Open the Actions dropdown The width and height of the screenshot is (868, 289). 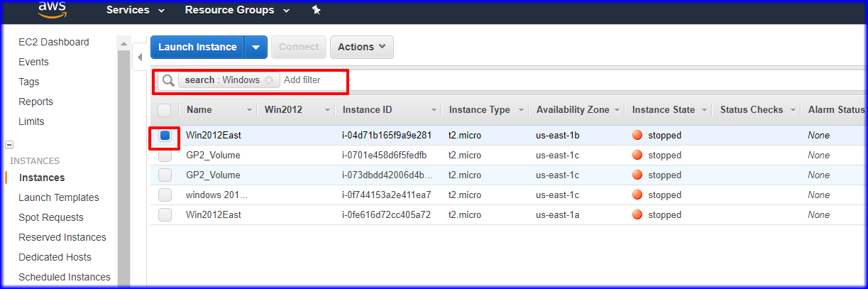362,47
